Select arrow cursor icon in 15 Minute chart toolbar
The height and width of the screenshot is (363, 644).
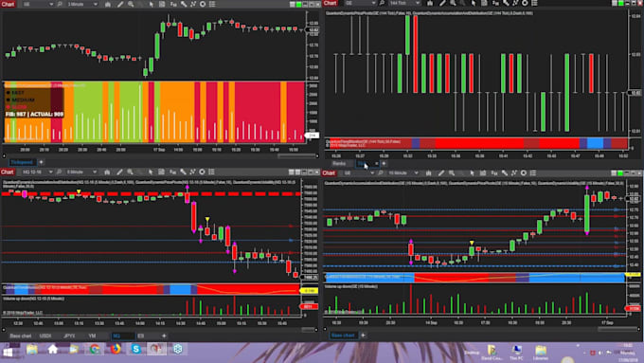(473, 173)
